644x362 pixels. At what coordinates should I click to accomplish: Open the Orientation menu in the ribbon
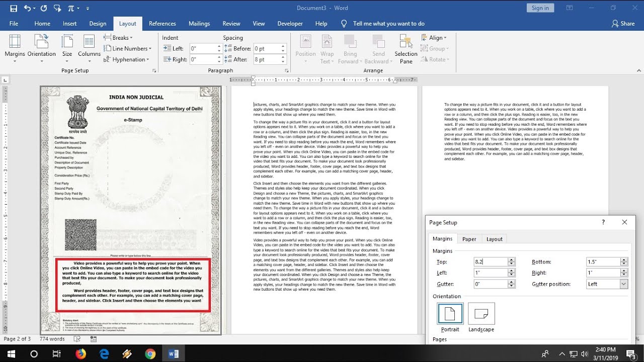42,49
